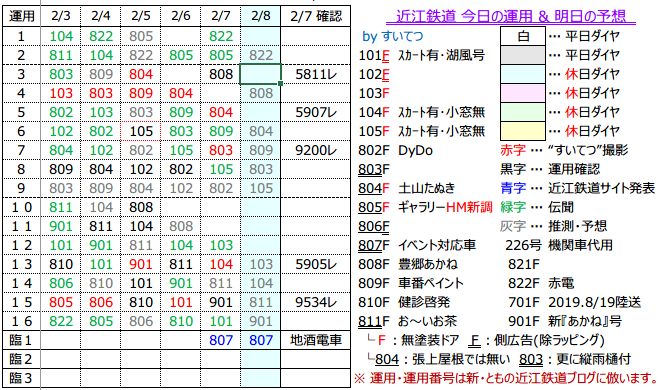
Task: Click the 226号 機関車代用 legend entry
Action: 558,245
